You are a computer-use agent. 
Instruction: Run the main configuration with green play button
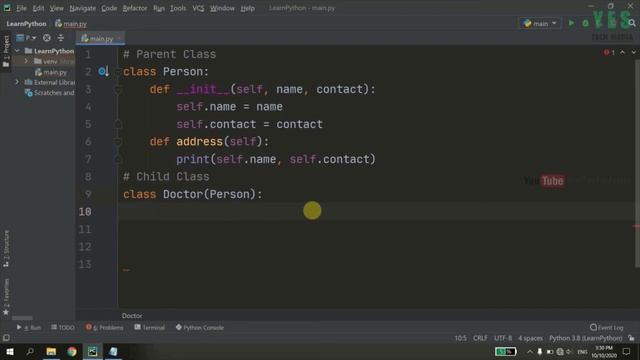click(571, 24)
